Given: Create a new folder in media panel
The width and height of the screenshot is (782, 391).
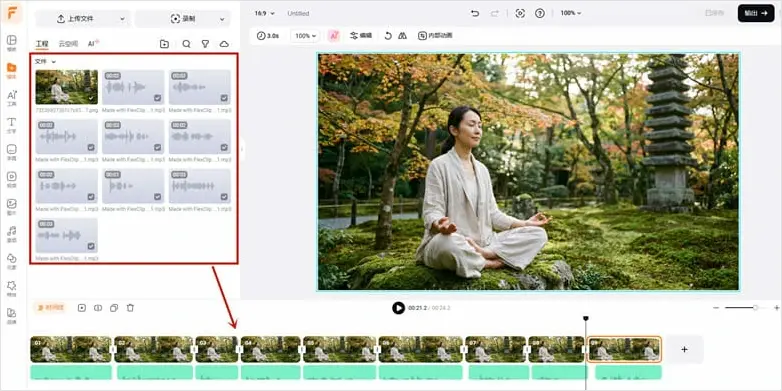Looking at the screenshot, I should click(x=164, y=44).
